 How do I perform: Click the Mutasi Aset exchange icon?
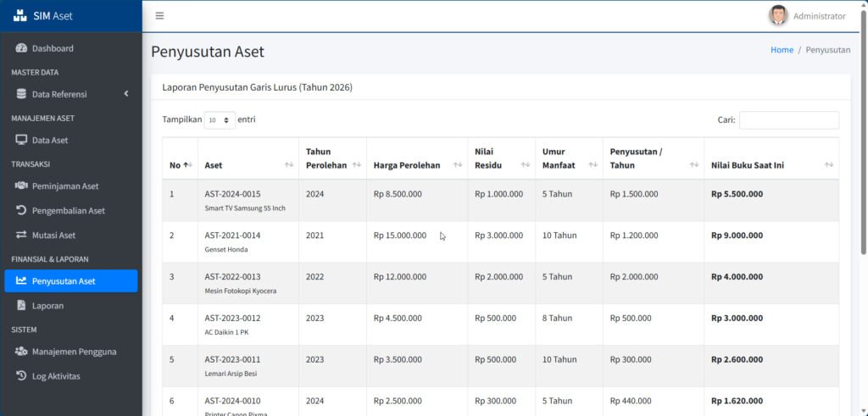coord(21,235)
